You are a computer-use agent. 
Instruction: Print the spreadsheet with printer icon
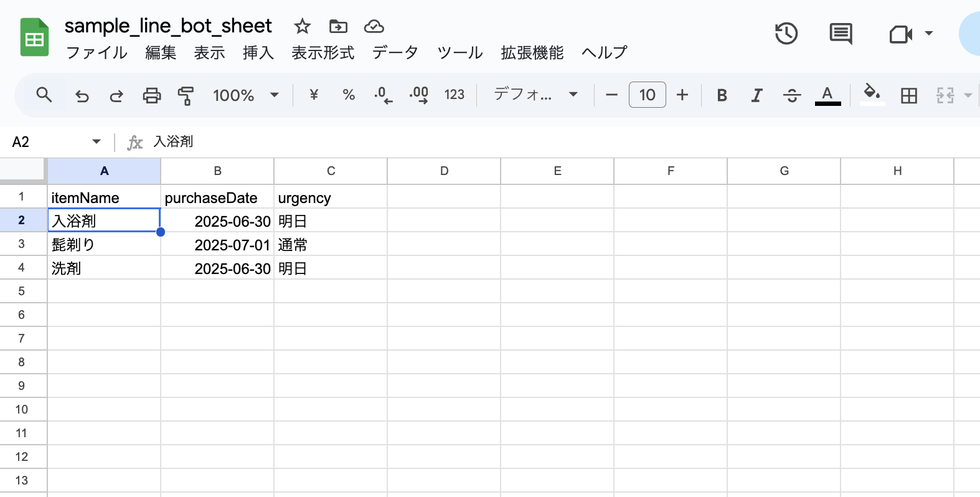tap(151, 95)
